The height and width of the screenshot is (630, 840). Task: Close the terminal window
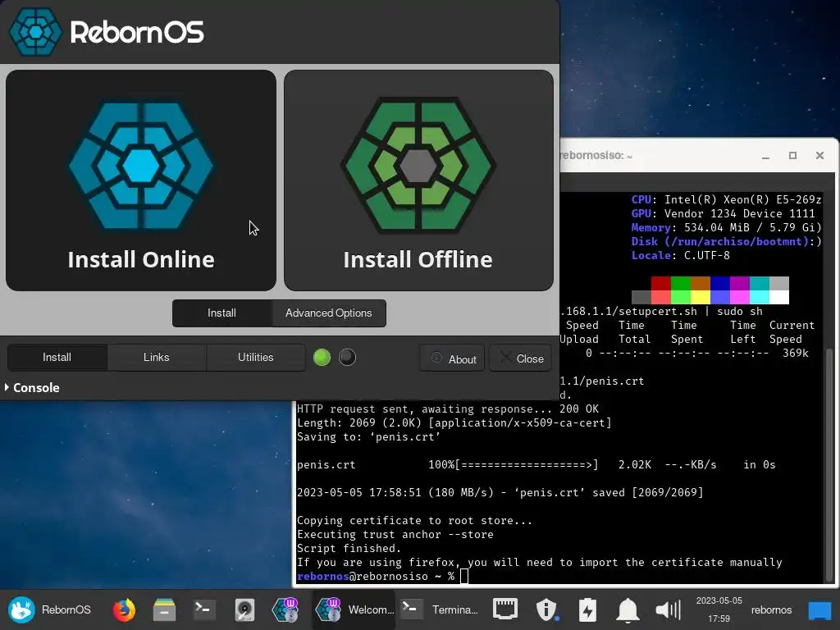tap(819, 155)
